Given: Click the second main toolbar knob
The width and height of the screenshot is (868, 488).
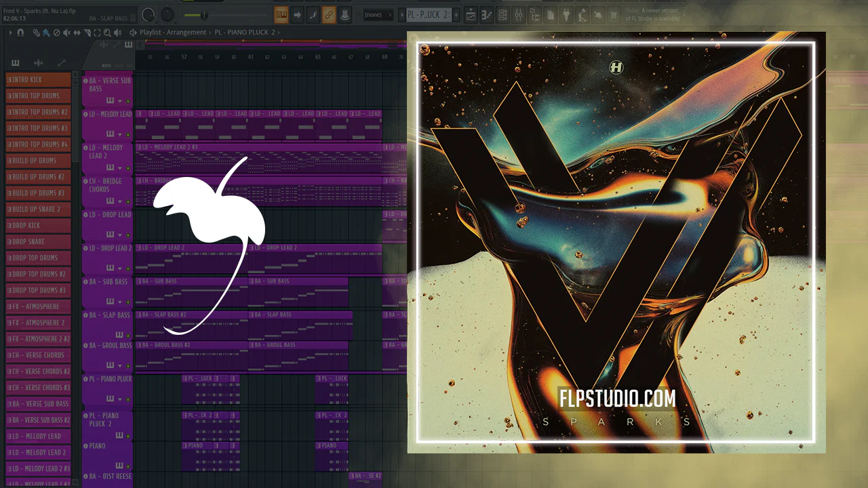Looking at the screenshot, I should pos(167,15).
